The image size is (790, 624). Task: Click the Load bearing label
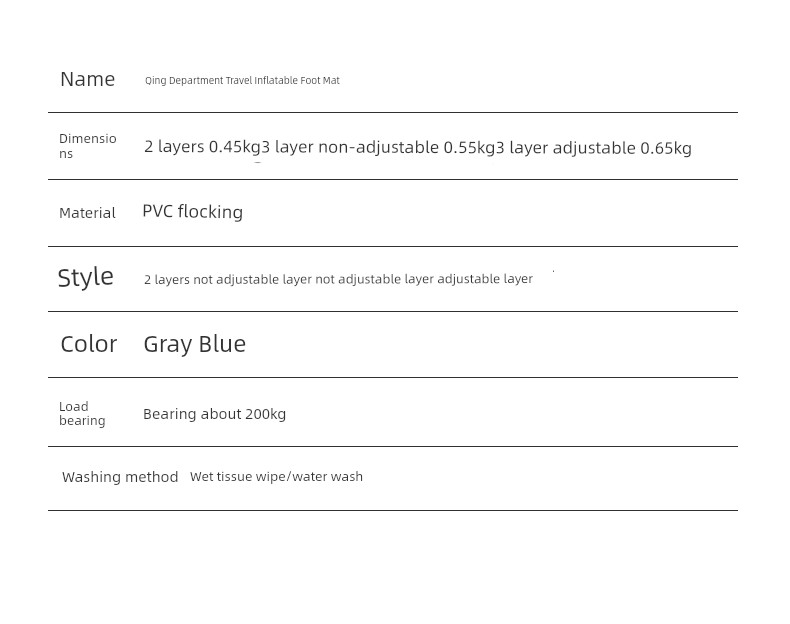tap(82, 413)
